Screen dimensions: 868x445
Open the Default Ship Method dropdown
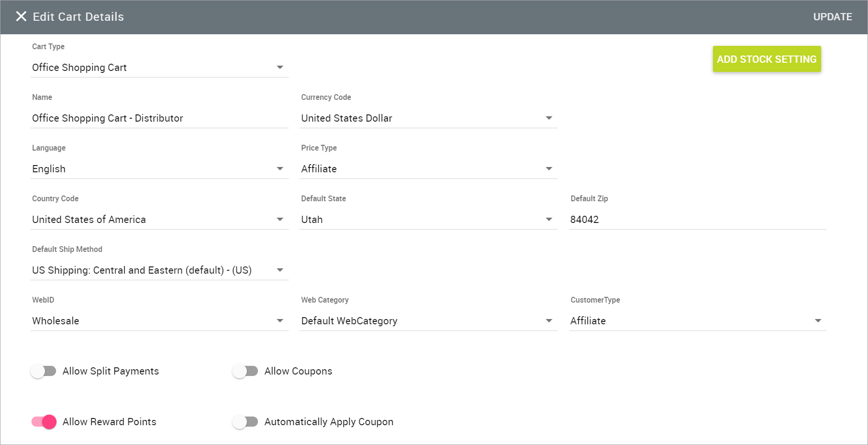[x=280, y=270]
